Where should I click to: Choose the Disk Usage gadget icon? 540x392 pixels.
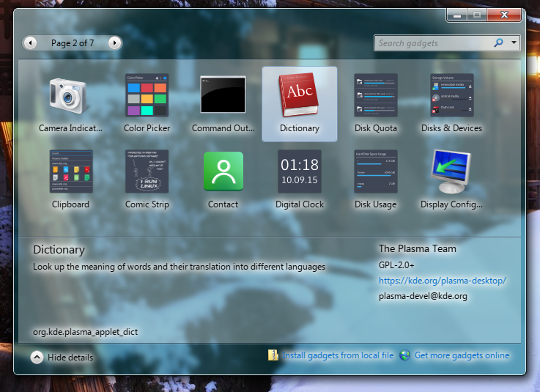(376, 171)
